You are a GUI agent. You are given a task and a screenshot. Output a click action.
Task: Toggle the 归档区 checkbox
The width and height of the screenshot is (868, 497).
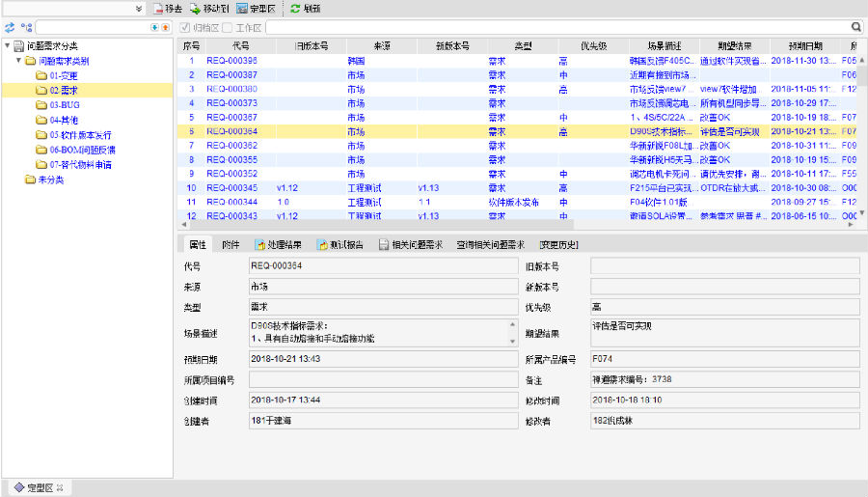[x=185, y=28]
